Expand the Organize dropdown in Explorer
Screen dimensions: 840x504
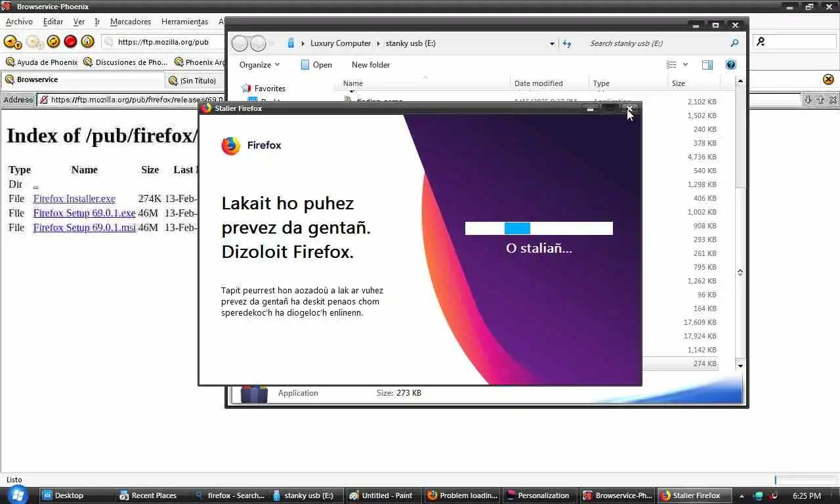[259, 64]
